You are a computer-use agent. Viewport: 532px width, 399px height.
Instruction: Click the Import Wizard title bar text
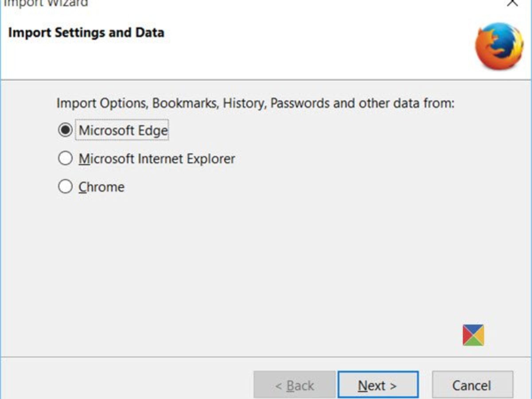pyautogui.click(x=46, y=4)
